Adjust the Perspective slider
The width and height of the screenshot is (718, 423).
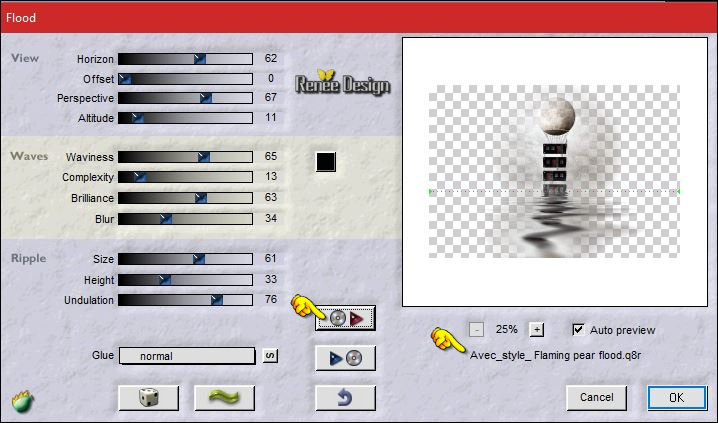coord(185,98)
